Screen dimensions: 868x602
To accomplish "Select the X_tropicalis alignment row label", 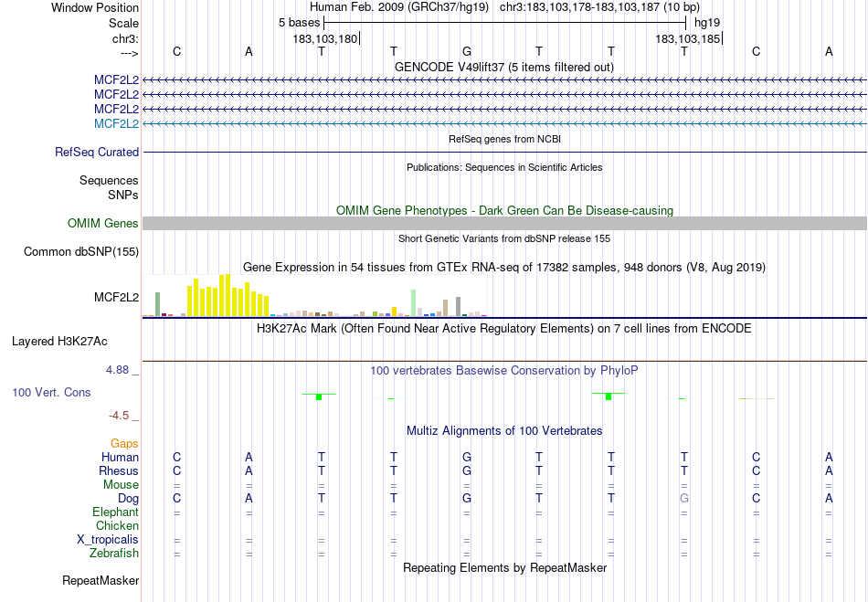I will 108,540.
